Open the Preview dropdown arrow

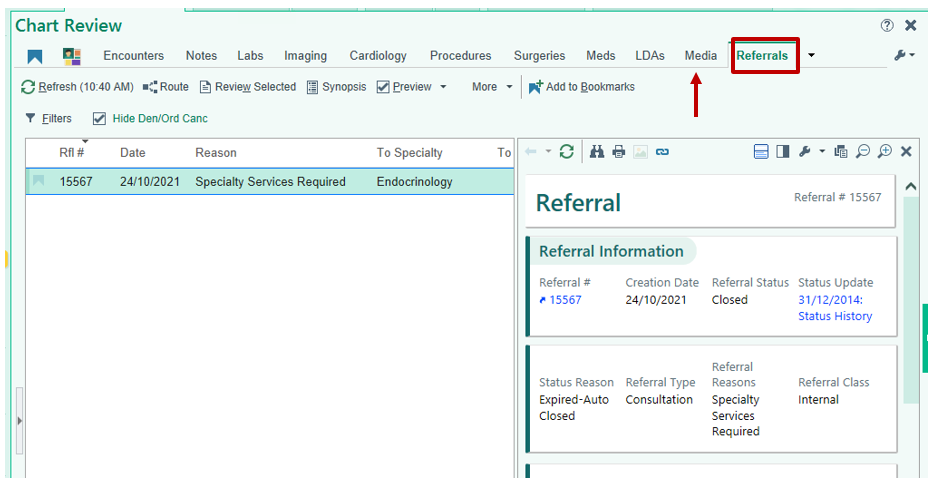click(444, 87)
